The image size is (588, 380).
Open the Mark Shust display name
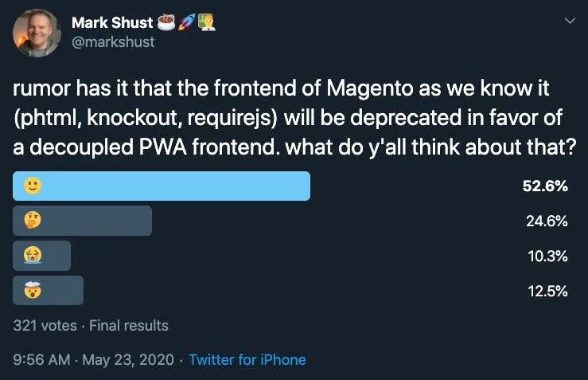click(x=111, y=22)
